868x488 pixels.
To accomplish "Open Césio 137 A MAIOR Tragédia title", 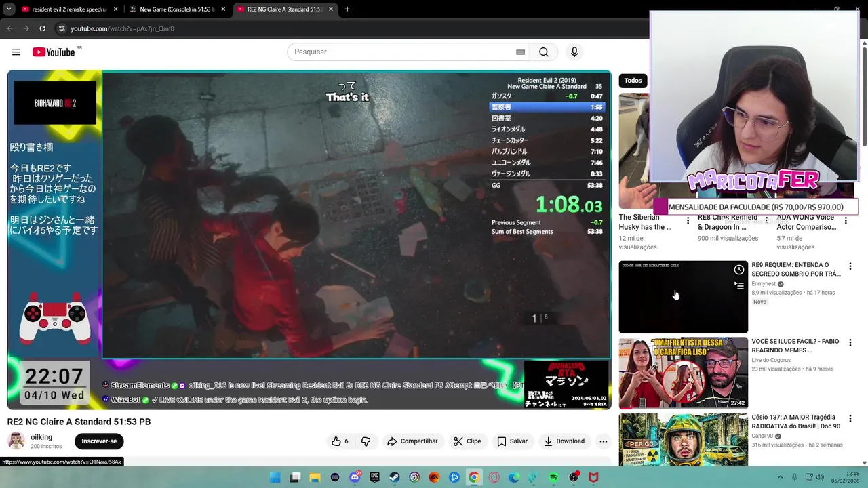I will (x=796, y=422).
